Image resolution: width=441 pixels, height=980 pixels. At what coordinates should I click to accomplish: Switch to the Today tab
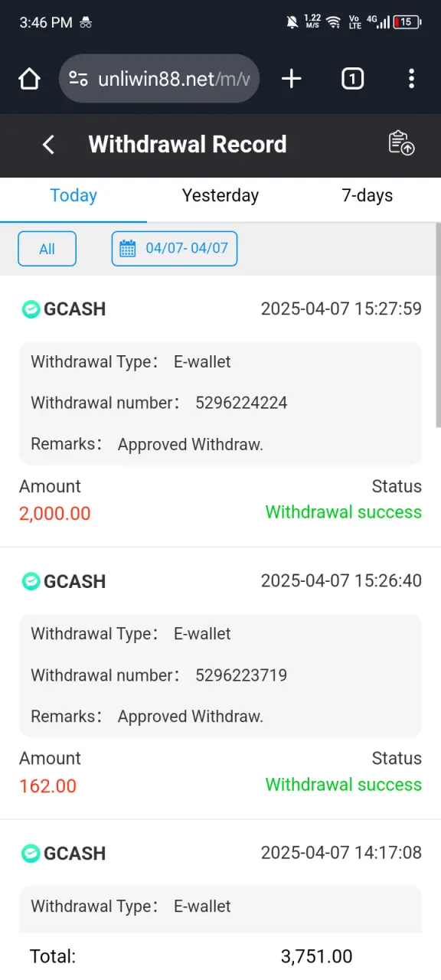coord(73,196)
